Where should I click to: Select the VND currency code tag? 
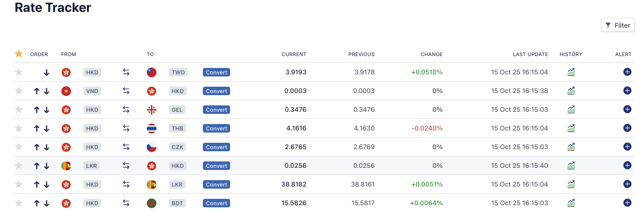(x=92, y=91)
